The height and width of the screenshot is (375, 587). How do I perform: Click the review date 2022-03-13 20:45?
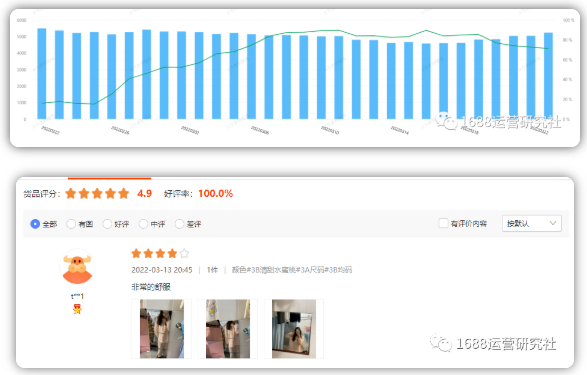click(x=162, y=270)
